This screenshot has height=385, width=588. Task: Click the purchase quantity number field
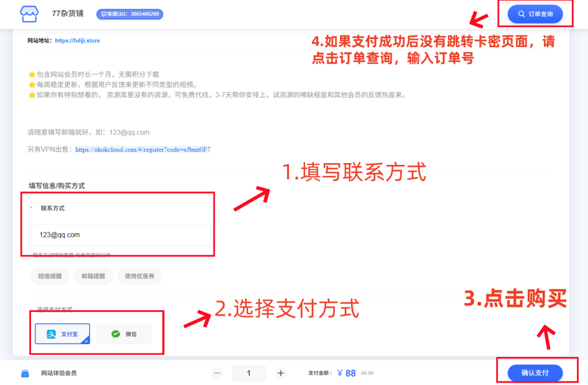(249, 373)
